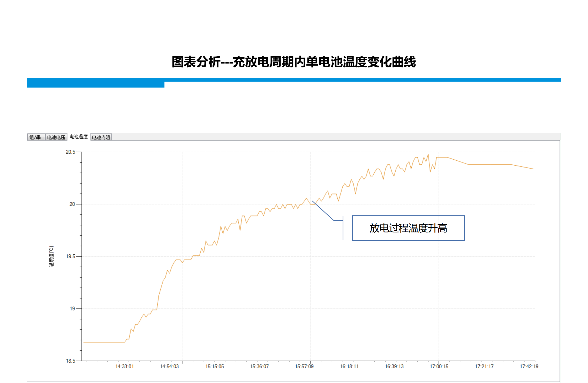
Task: Click the 17:21:17 time axis label
Action: [x=484, y=366]
